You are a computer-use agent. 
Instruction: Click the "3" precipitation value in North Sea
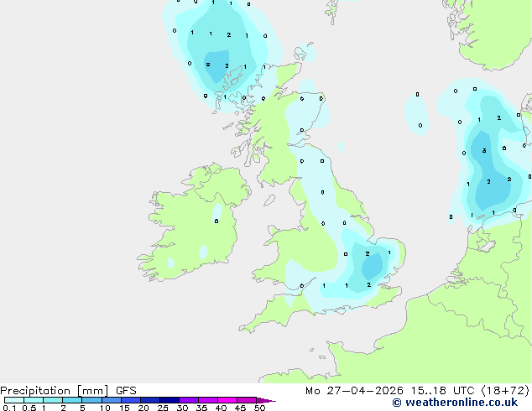(x=484, y=150)
